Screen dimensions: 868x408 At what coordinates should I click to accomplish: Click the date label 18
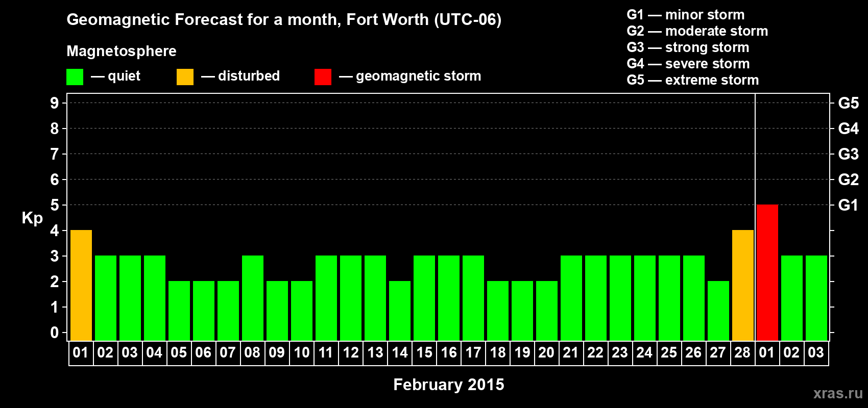(x=497, y=353)
